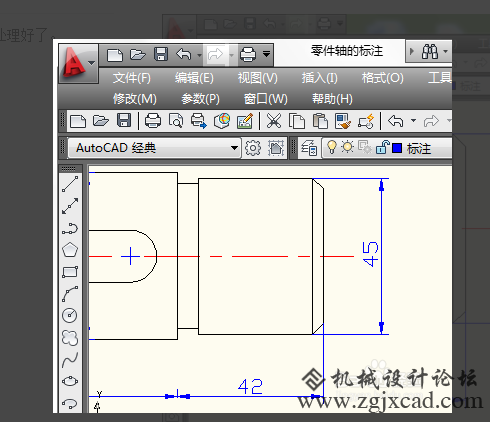The image size is (490, 422).
Task: Click the Workspace Settings gear button
Action: click(253, 148)
